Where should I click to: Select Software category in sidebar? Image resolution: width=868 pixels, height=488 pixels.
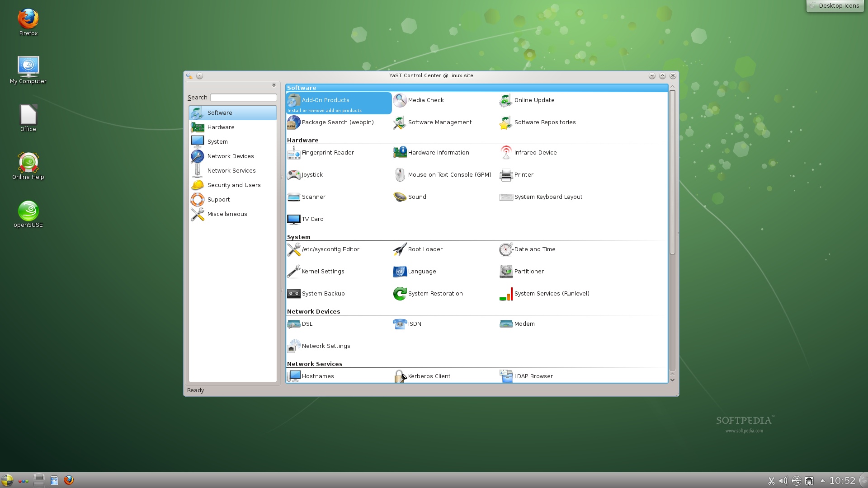[x=233, y=113]
